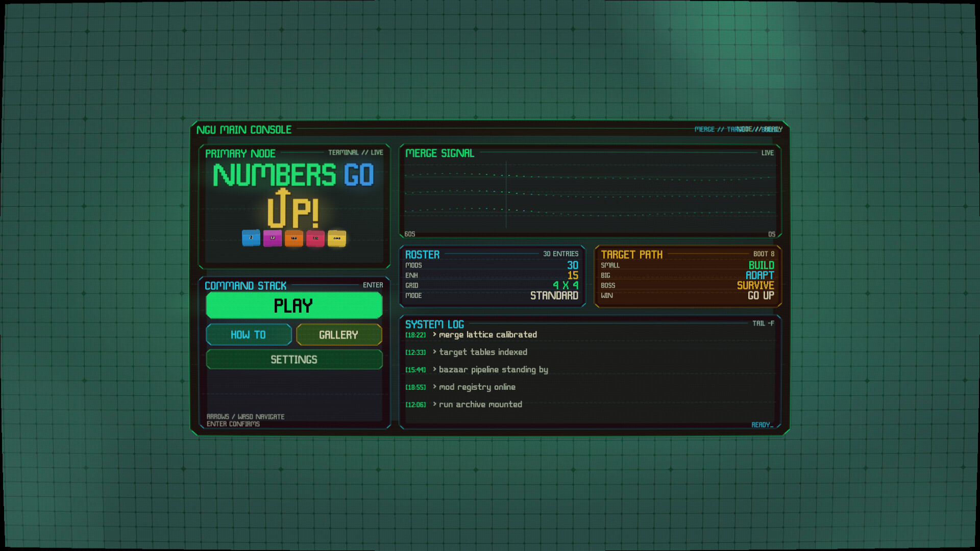Select the magenta 32 tile icon

pyautogui.click(x=273, y=237)
